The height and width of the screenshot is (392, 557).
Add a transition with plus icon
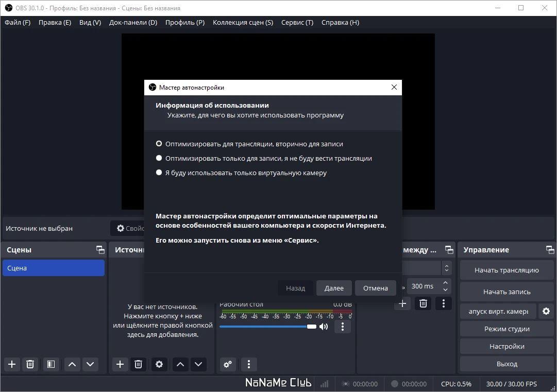[x=402, y=303]
